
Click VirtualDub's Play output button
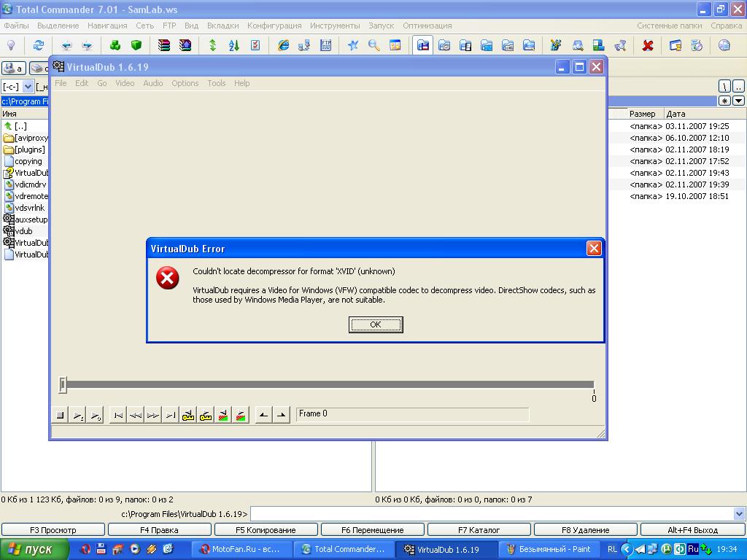pos(96,415)
